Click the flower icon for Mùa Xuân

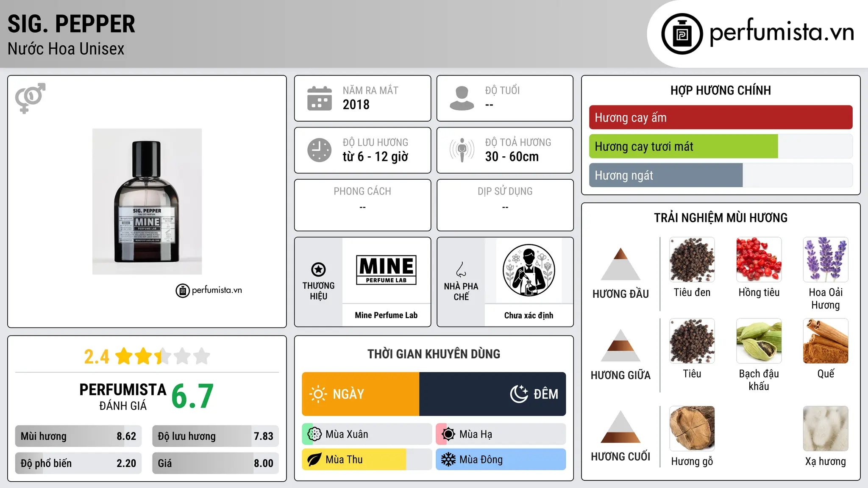(314, 434)
